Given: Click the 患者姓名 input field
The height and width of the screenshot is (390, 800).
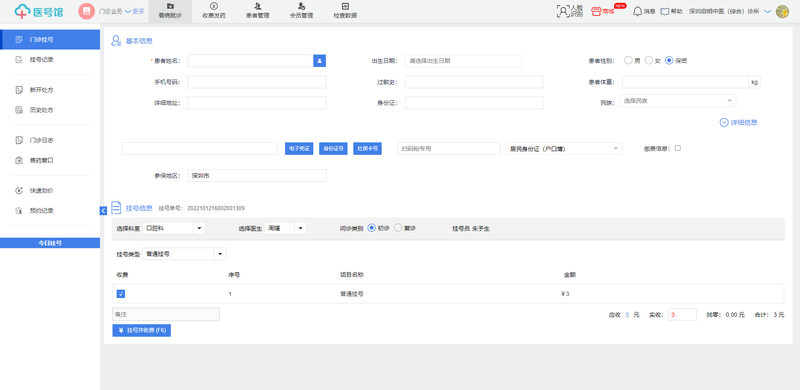Looking at the screenshot, I should (250, 61).
